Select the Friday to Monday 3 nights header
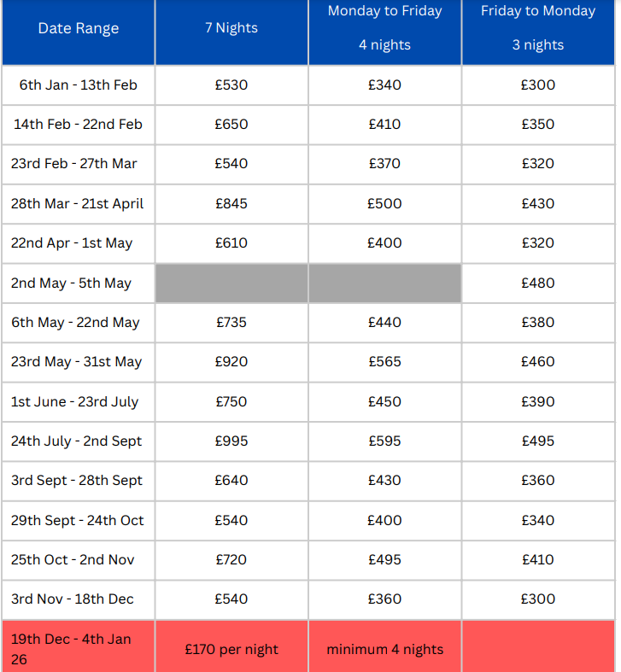 (x=538, y=28)
